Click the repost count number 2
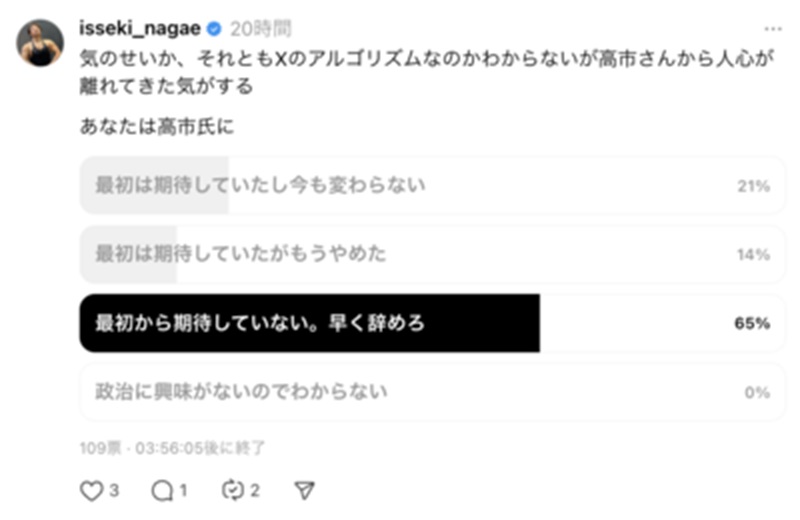 [x=255, y=490]
